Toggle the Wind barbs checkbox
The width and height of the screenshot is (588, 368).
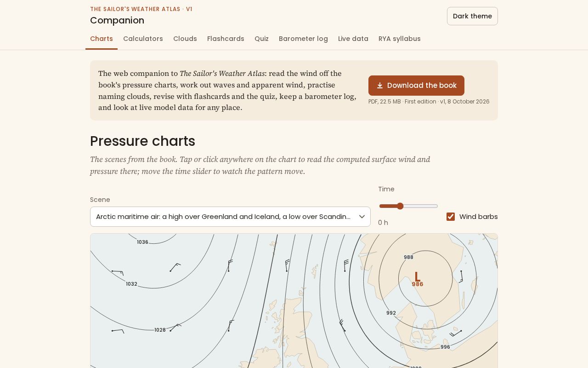(451, 217)
